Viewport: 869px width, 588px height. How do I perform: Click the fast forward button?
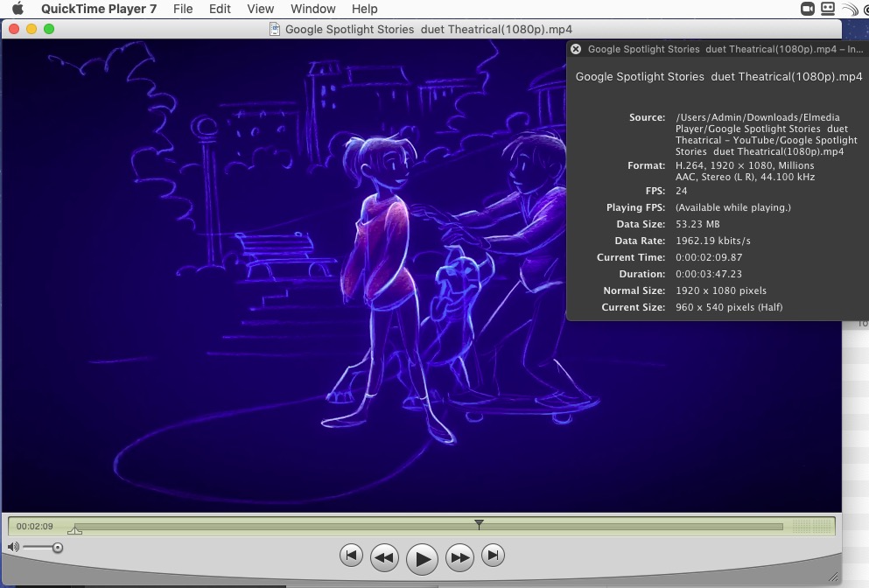tap(459, 557)
